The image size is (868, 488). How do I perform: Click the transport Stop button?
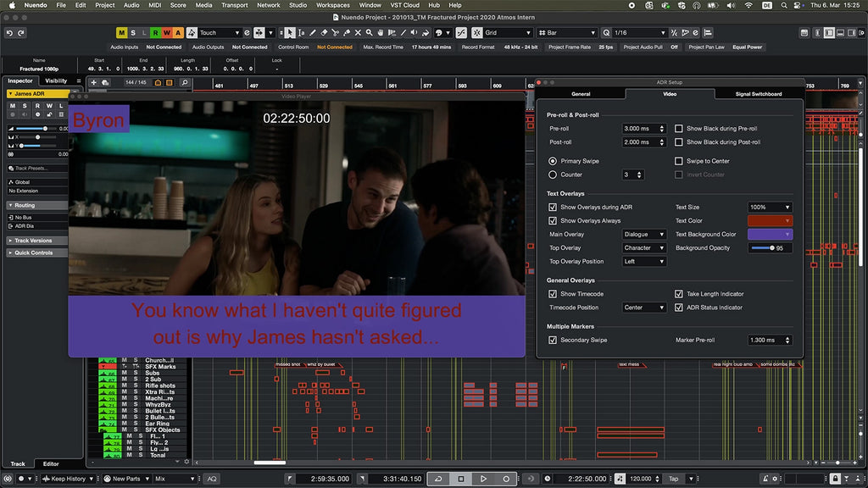(x=460, y=479)
